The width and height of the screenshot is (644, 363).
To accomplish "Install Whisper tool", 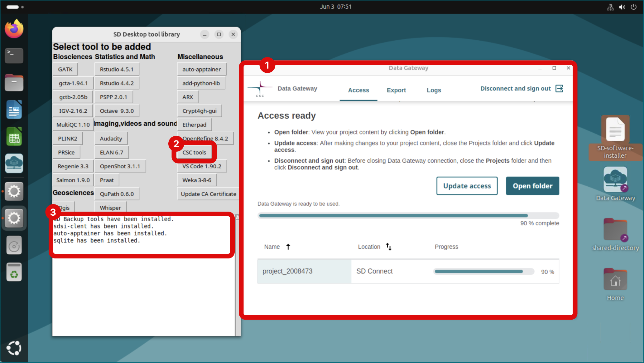I will [x=110, y=207].
